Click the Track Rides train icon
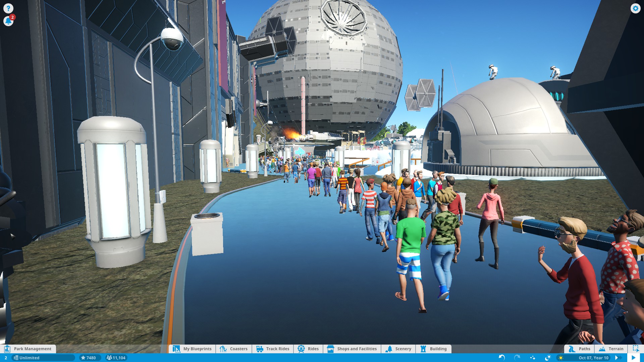Viewport: 644px width, 362px height. click(260, 349)
